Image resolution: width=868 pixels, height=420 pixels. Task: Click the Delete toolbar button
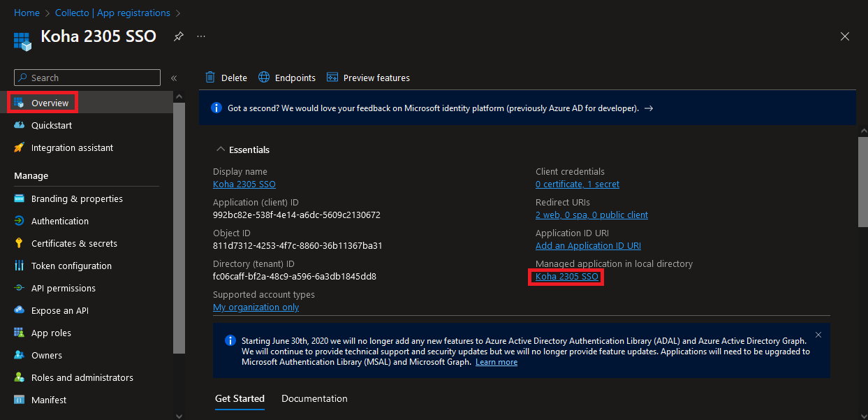point(226,78)
